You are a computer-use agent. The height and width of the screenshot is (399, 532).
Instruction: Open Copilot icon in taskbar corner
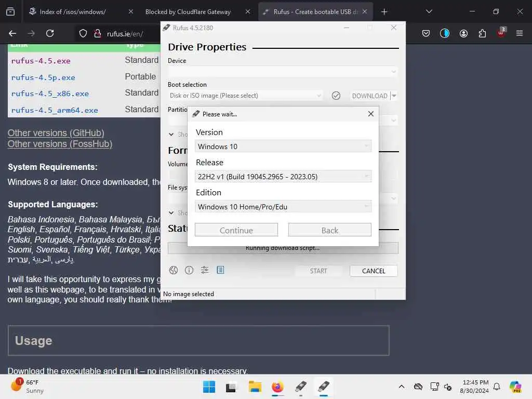515,387
